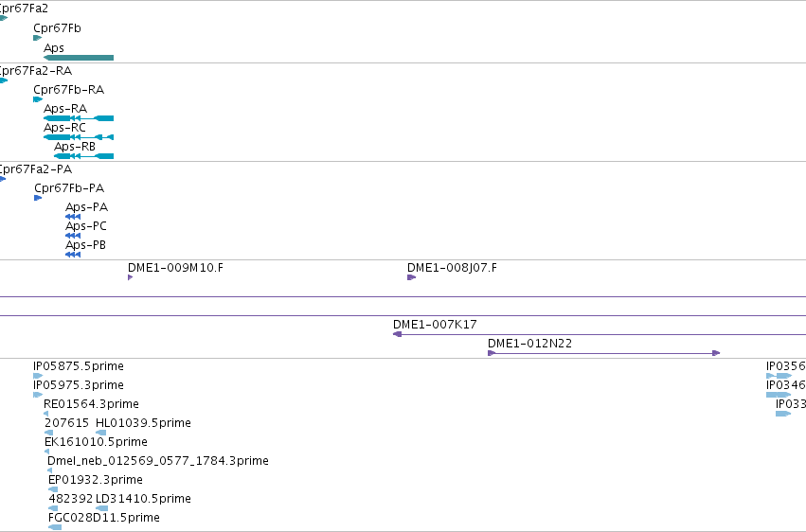Select DME1-009M10.F marker arrow
Image resolution: width=806 pixels, height=532 pixels.
coord(131,277)
